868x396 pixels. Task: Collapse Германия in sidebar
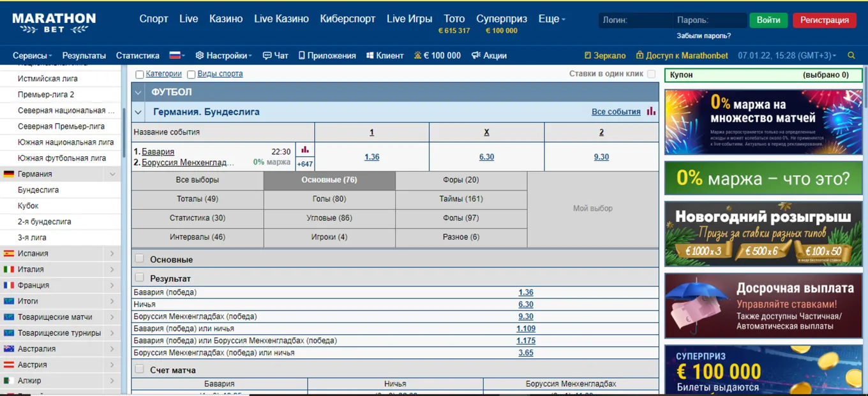coord(112,174)
